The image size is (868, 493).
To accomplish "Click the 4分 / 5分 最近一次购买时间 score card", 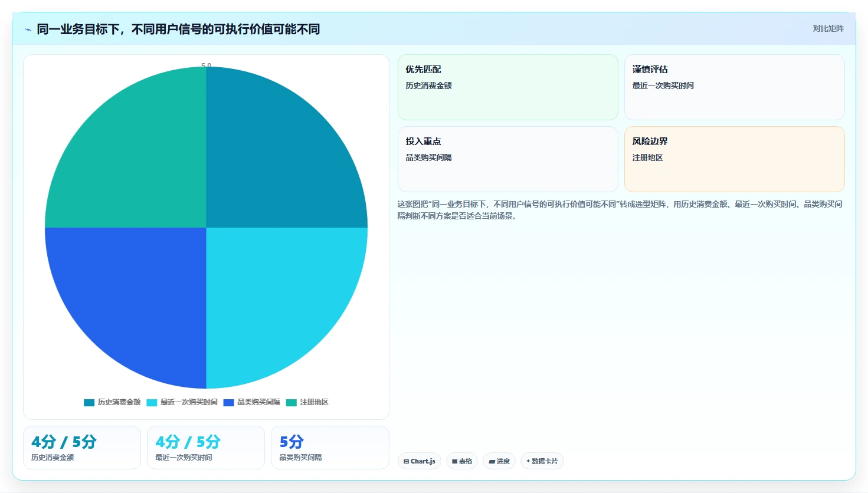I will 206,448.
